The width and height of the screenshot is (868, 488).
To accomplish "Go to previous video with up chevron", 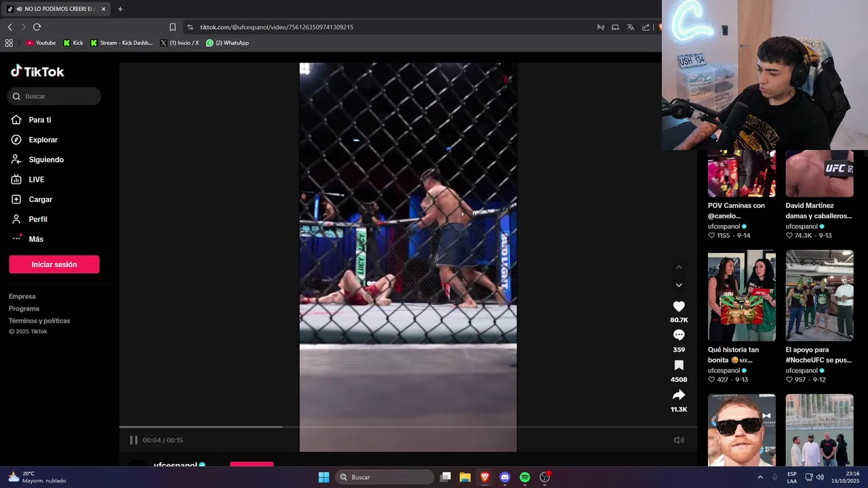I will (679, 267).
